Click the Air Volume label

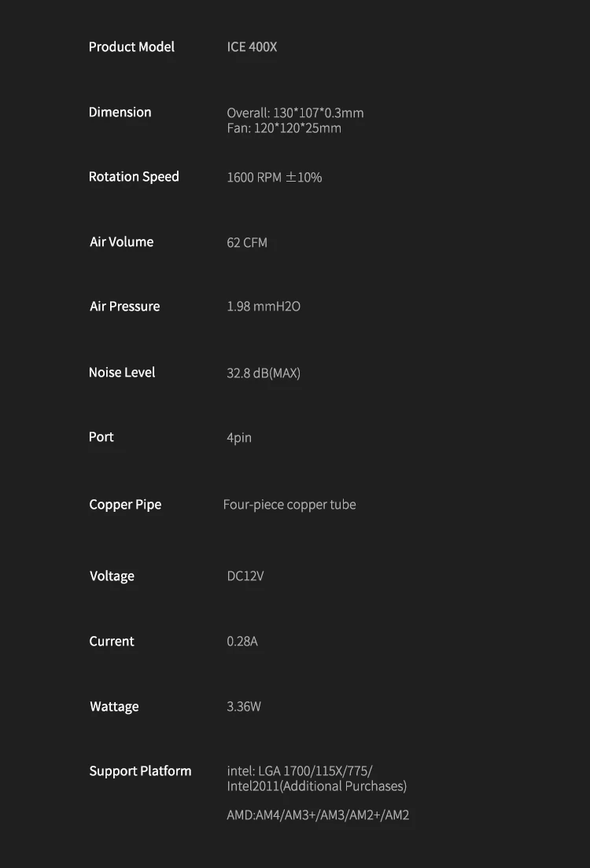point(121,242)
